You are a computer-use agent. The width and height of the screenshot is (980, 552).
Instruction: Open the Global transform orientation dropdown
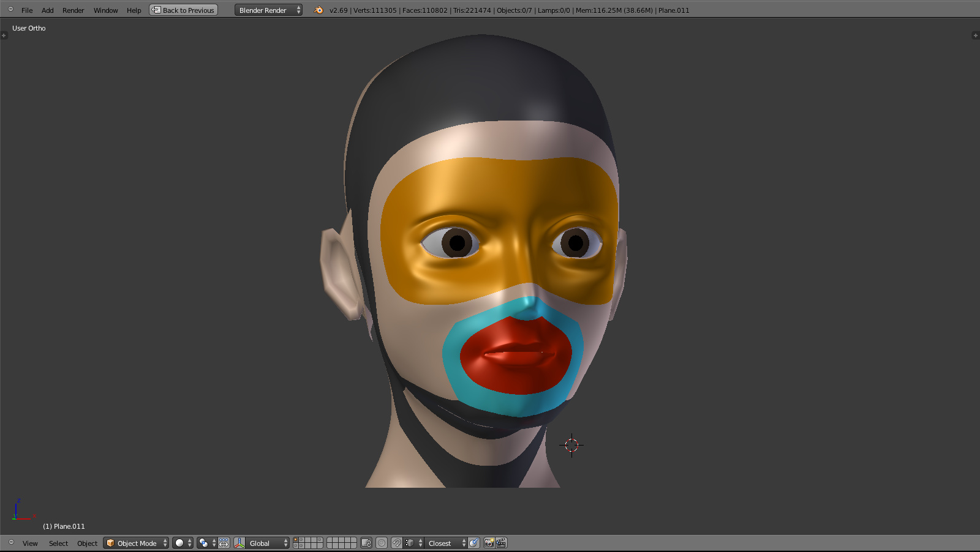[x=267, y=543]
